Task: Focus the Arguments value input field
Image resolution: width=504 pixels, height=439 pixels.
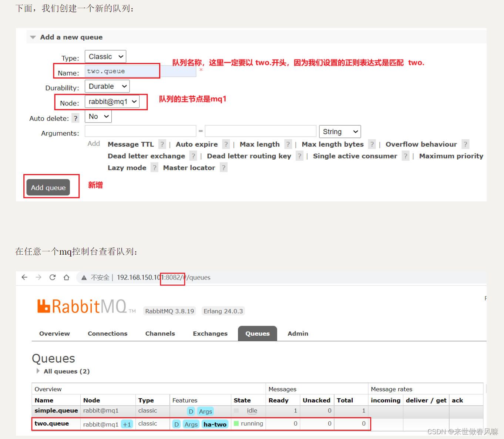Action: pyautogui.click(x=261, y=131)
